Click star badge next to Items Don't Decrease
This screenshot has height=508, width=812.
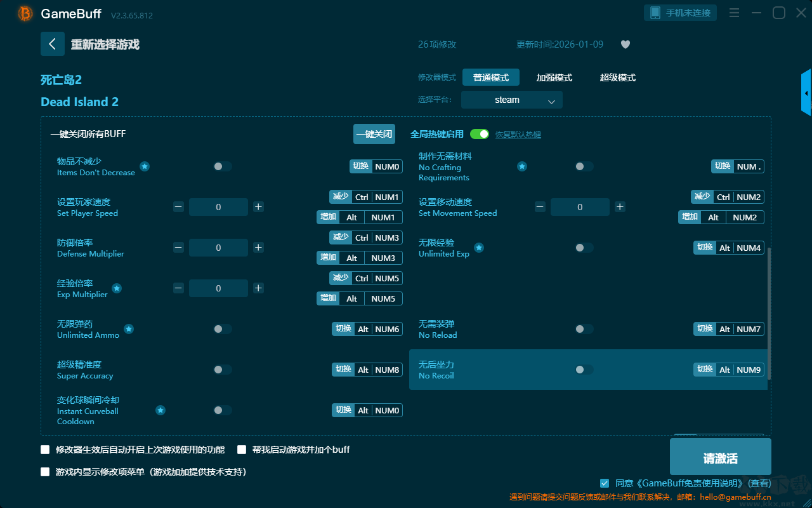pos(145,166)
